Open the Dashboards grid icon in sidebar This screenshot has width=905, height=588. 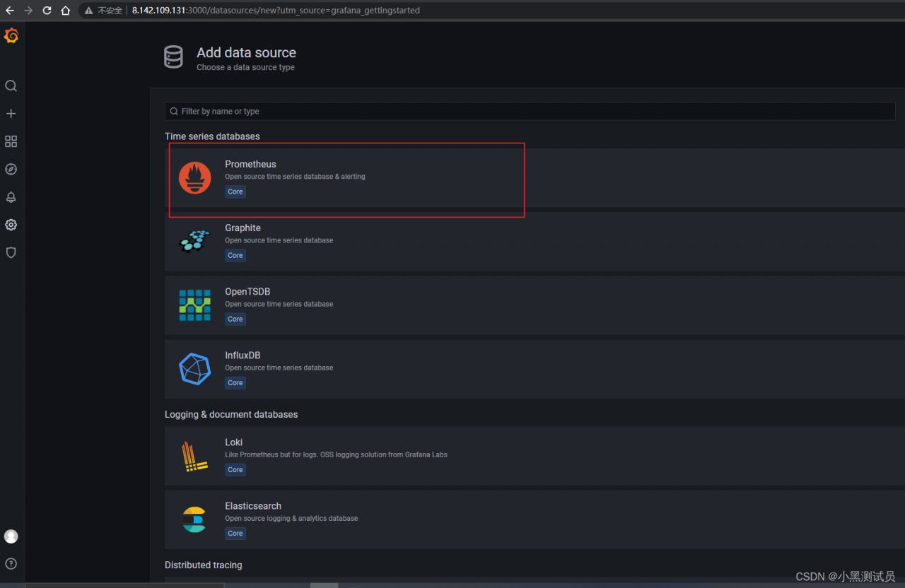[x=11, y=141]
